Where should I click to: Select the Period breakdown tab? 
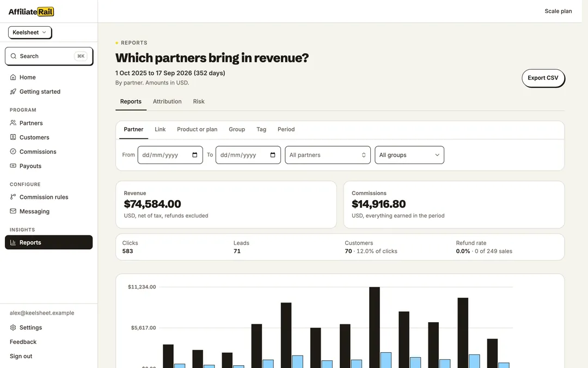pyautogui.click(x=286, y=129)
